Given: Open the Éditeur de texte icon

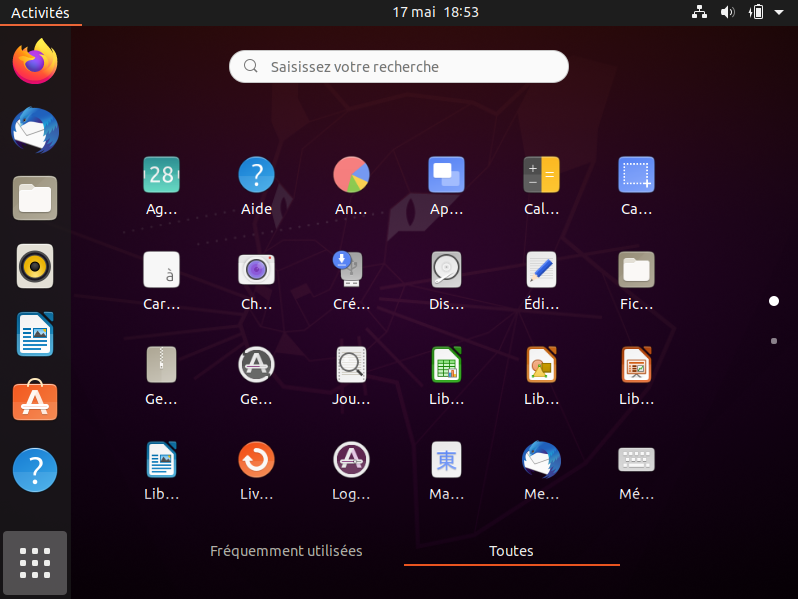Looking at the screenshot, I should pyautogui.click(x=541, y=270).
